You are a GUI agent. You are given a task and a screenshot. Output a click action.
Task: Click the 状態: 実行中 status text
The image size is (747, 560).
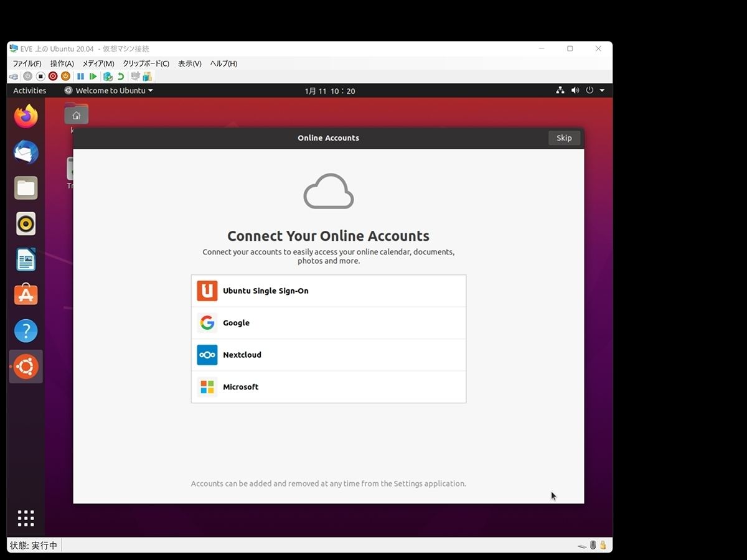[34, 546]
